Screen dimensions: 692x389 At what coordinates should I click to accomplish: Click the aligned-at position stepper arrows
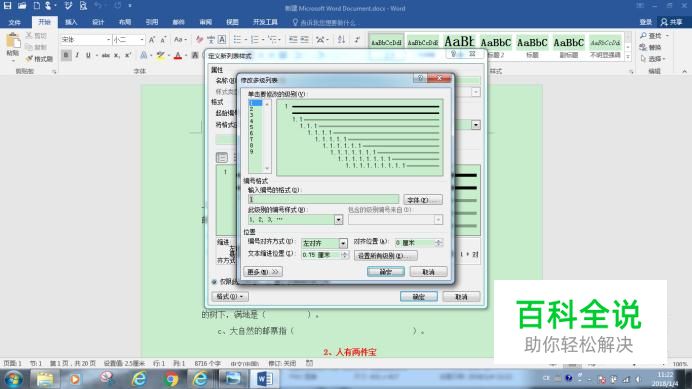pos(438,243)
